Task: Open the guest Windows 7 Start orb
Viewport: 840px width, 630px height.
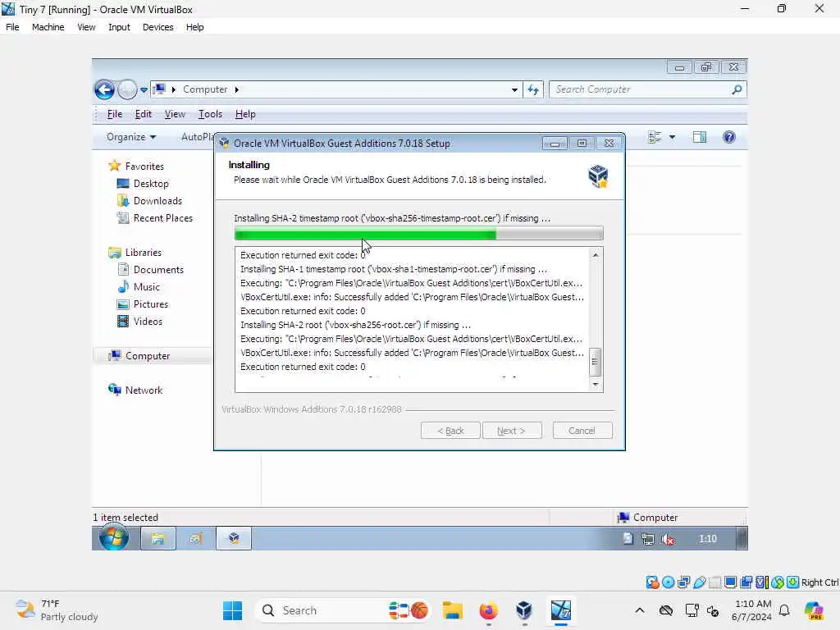Action: coord(113,538)
